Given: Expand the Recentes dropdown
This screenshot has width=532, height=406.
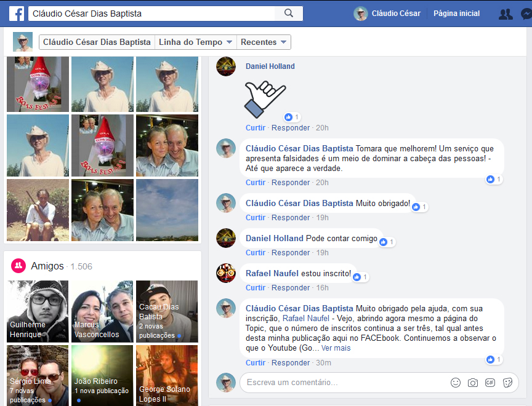Looking at the screenshot, I should tap(264, 42).
